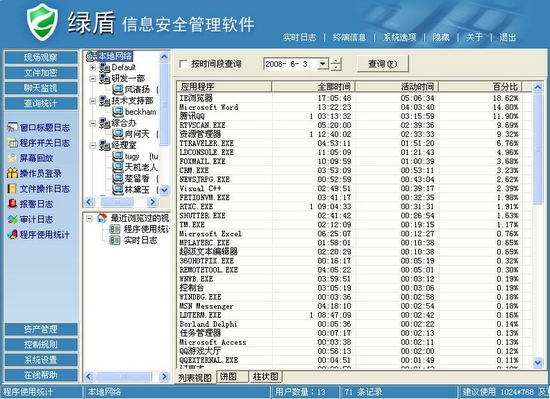The width and height of the screenshot is (550, 399).
Task: Open the 文件加密 file encryption section
Action: pos(41,73)
